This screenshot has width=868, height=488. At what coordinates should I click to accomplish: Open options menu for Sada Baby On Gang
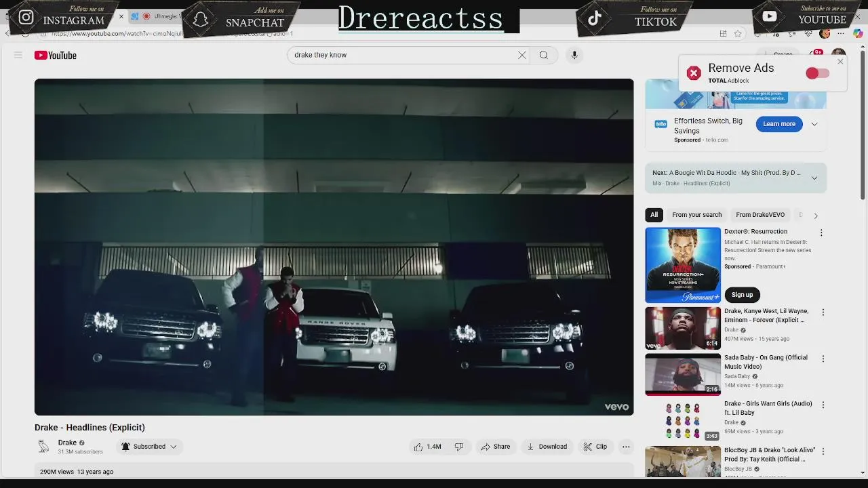point(823,359)
